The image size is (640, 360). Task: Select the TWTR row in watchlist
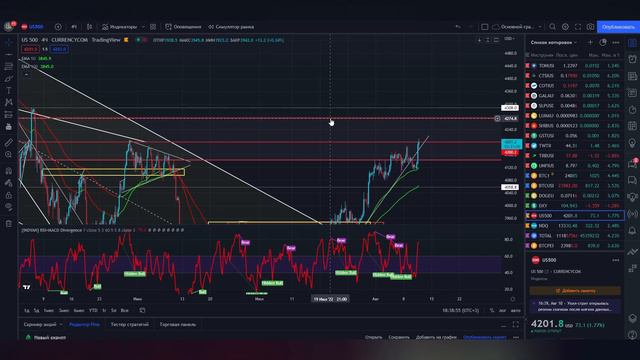point(574,145)
